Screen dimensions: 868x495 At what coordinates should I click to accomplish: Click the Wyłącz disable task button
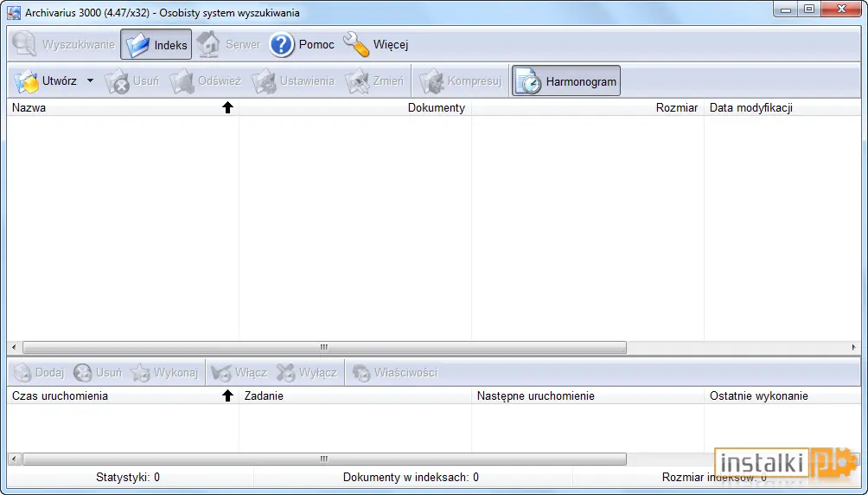[x=307, y=372]
